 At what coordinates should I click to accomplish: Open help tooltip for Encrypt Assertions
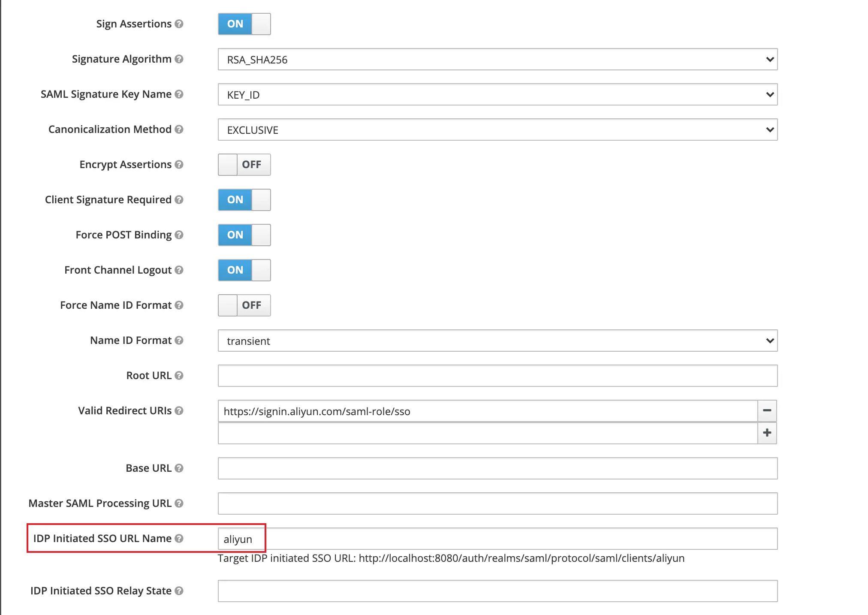coord(180,165)
